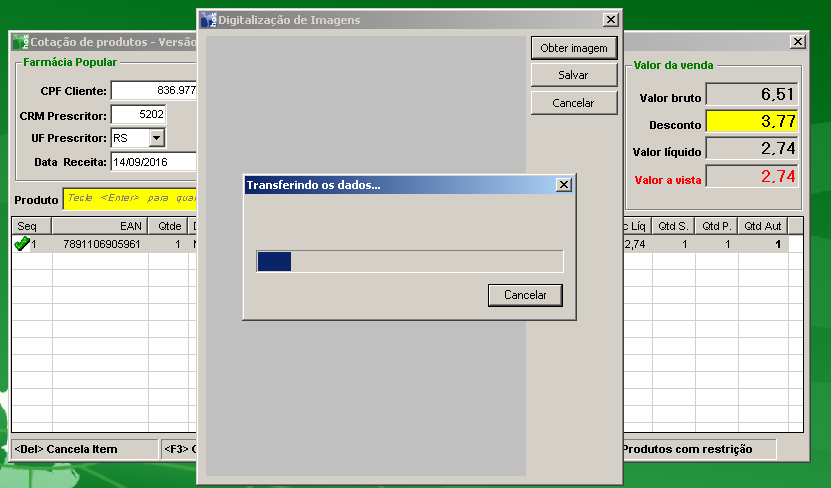Image resolution: width=831 pixels, height=488 pixels.
Task: Select the Data Receita date field
Action: point(153,161)
